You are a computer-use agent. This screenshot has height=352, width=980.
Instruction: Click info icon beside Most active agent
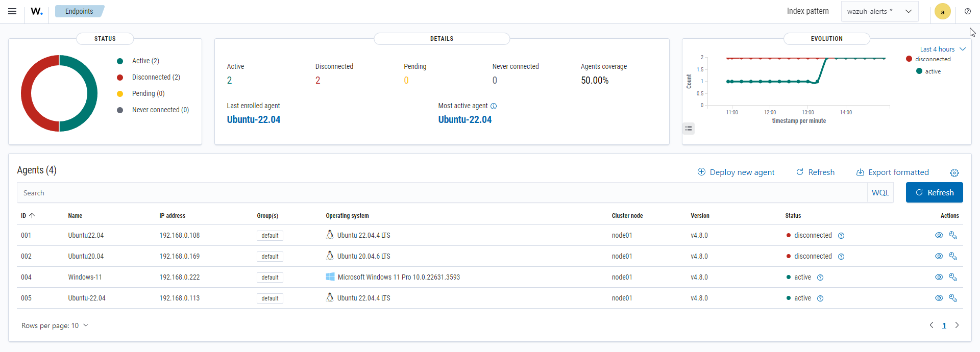tap(494, 106)
